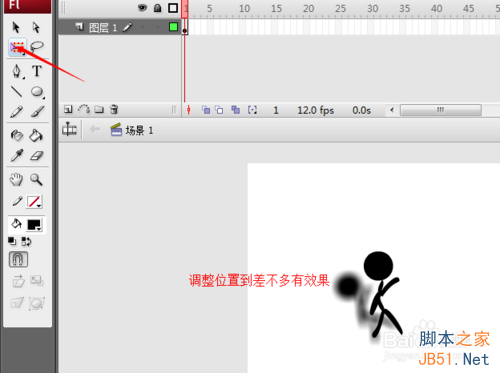Click the Distort option
Image resolution: width=500 pixels, height=373 pixels.
point(17,303)
